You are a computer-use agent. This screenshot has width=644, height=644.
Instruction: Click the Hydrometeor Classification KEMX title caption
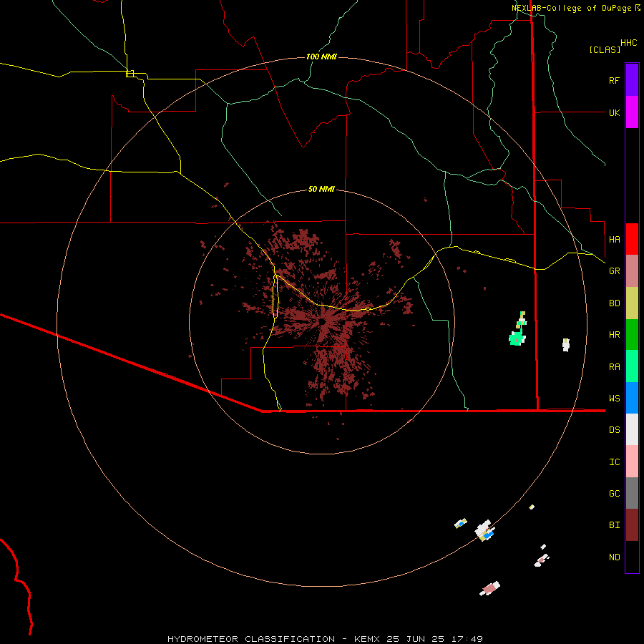(x=325, y=639)
